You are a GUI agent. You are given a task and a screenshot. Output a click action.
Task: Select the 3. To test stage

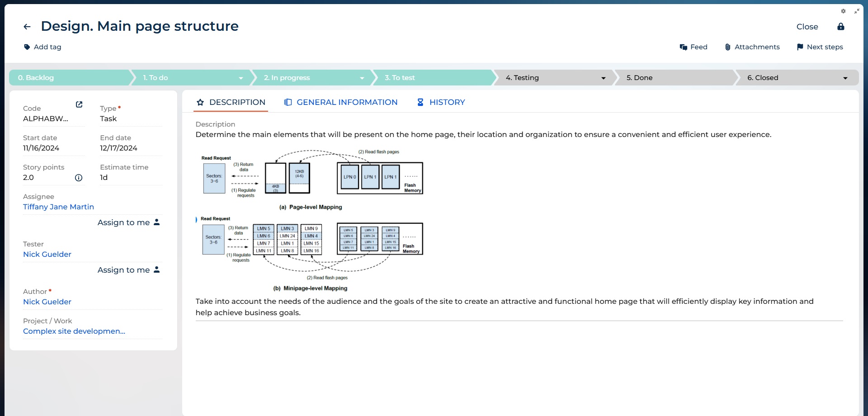434,78
